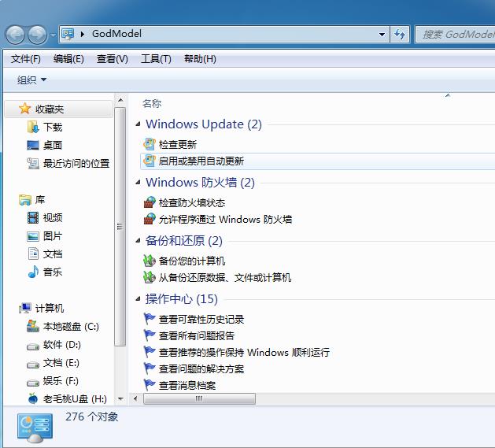Image resolution: width=495 pixels, height=448 pixels.
Task: Open the recent pages dropdown arrow
Action: 53,35
